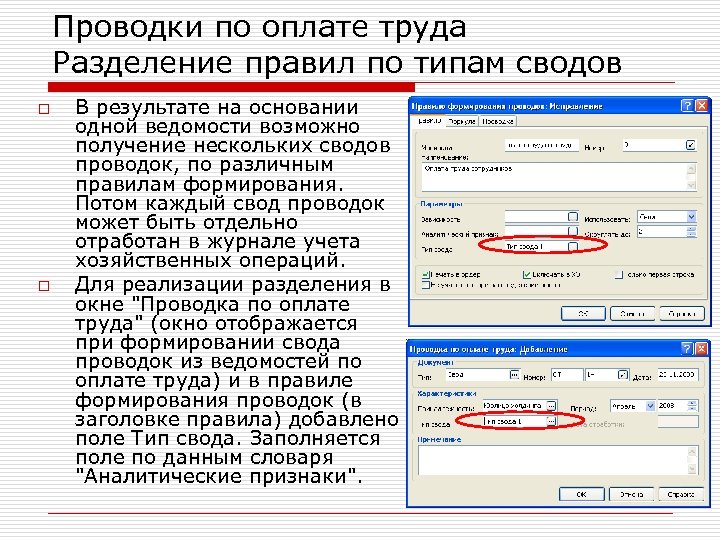The height and width of the screenshot is (540, 720).
Task: Click OK in the rule editing dialog
Action: point(583,314)
